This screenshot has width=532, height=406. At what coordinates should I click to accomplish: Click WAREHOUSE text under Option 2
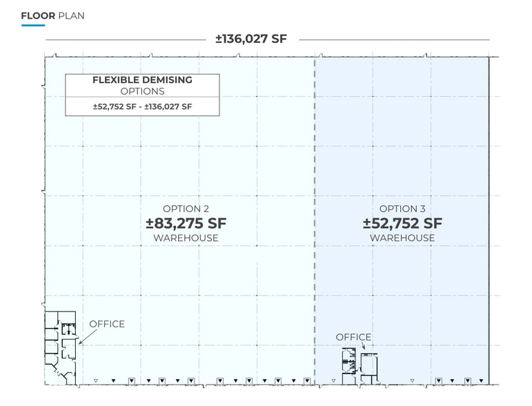click(186, 238)
